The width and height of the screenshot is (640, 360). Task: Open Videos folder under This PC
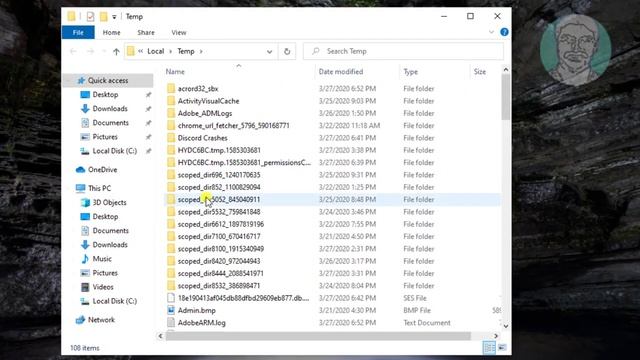click(103, 287)
